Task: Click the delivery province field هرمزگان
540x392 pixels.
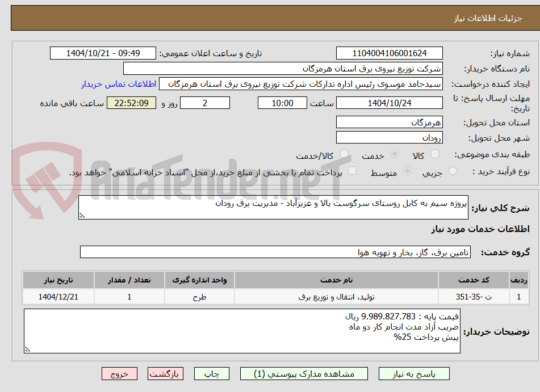Action: click(390, 123)
